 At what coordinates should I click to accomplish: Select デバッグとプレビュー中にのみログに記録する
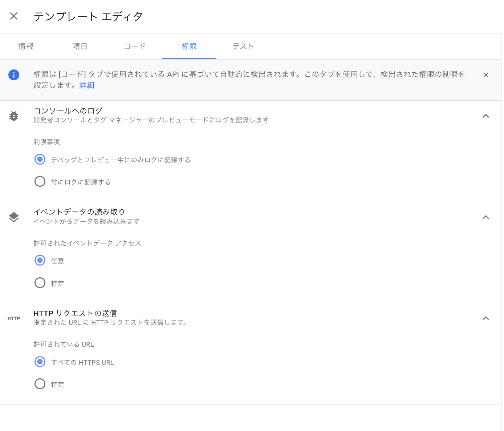40,159
